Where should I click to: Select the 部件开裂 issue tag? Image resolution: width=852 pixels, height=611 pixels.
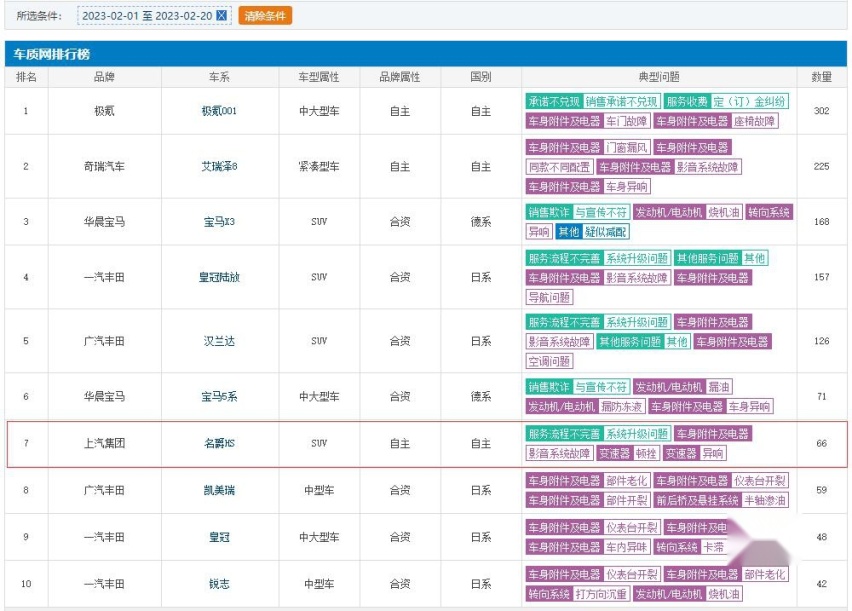627,500
